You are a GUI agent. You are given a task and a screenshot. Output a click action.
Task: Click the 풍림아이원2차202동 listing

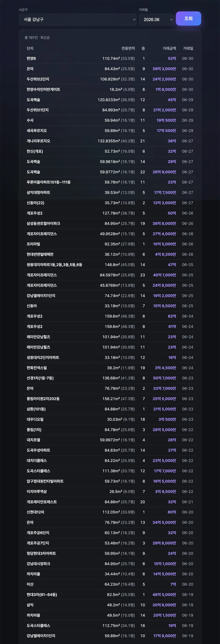[x=110, y=399]
